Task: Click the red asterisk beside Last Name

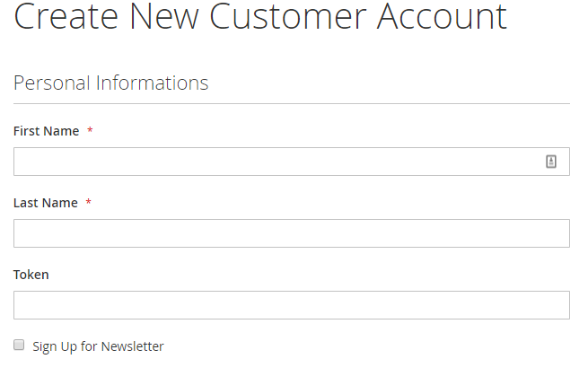Action: [88, 204]
